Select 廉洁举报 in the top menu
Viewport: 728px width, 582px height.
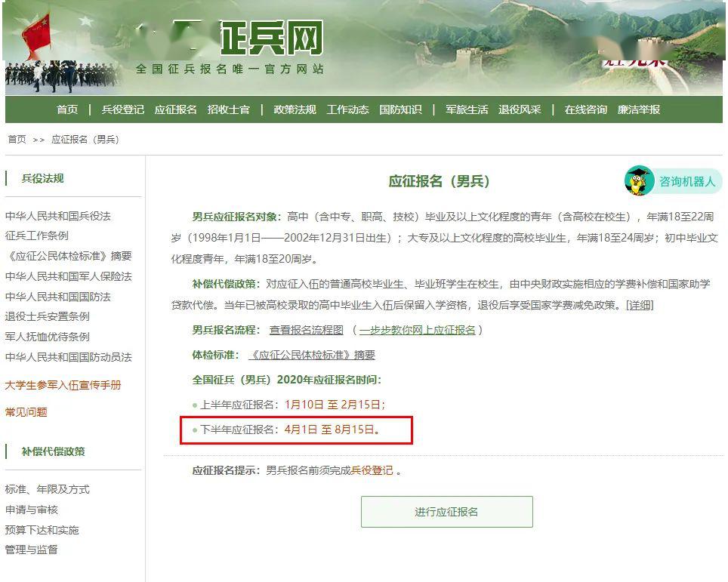click(639, 109)
